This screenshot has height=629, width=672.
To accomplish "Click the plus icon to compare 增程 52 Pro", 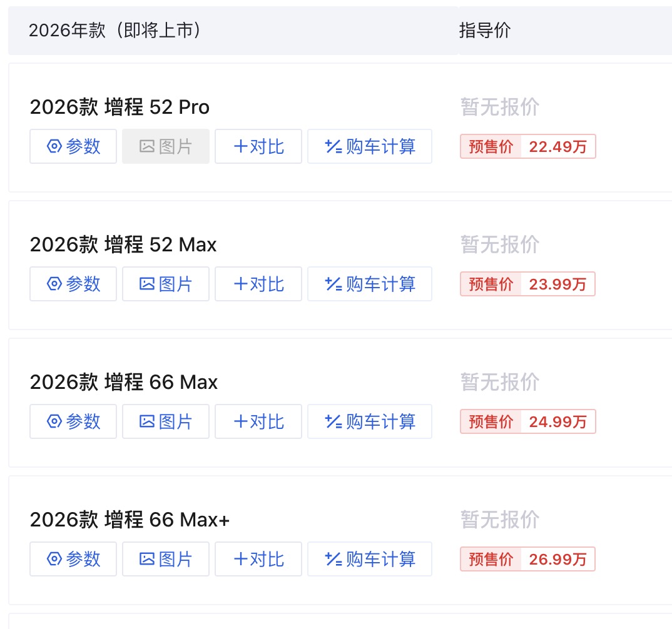I will pyautogui.click(x=241, y=146).
